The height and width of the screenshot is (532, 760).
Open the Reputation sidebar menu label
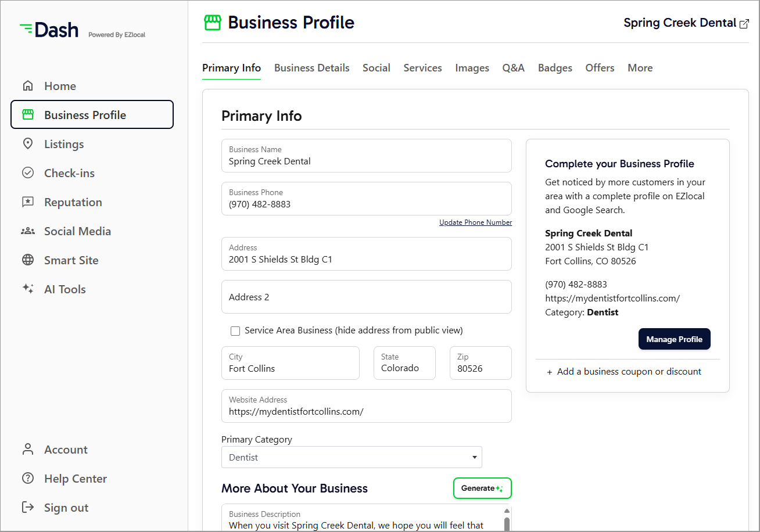point(73,202)
